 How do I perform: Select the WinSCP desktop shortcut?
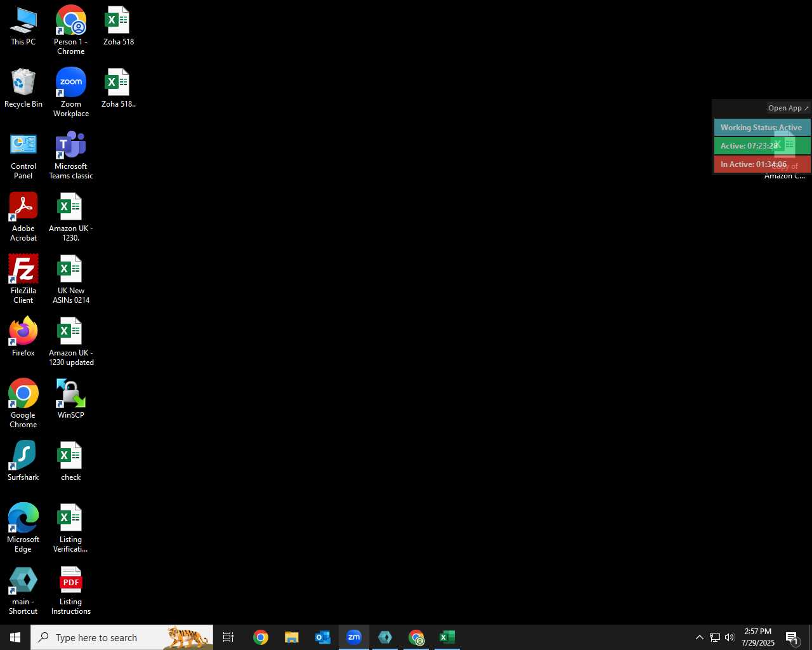[x=71, y=399]
